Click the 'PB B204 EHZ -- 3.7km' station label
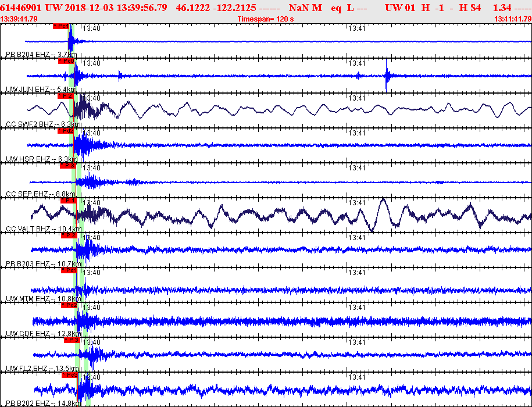Image resolution: width=532 pixels, height=407 pixels. tap(41, 55)
